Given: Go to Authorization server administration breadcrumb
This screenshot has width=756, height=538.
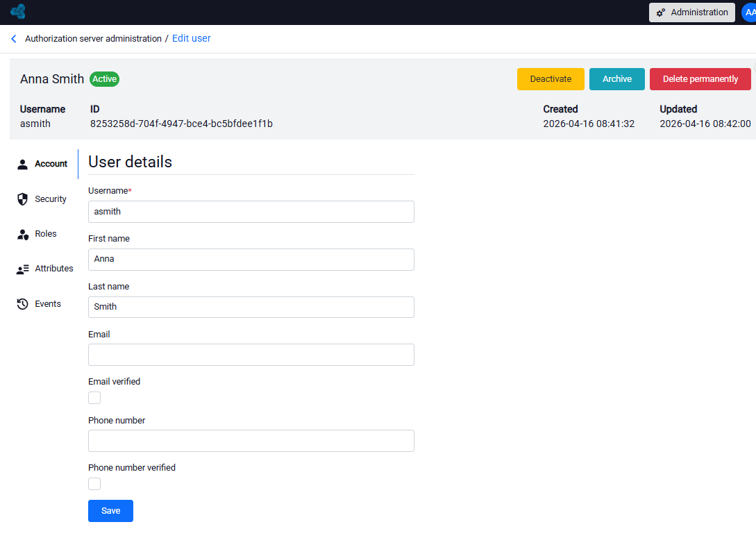Looking at the screenshot, I should coord(93,39).
